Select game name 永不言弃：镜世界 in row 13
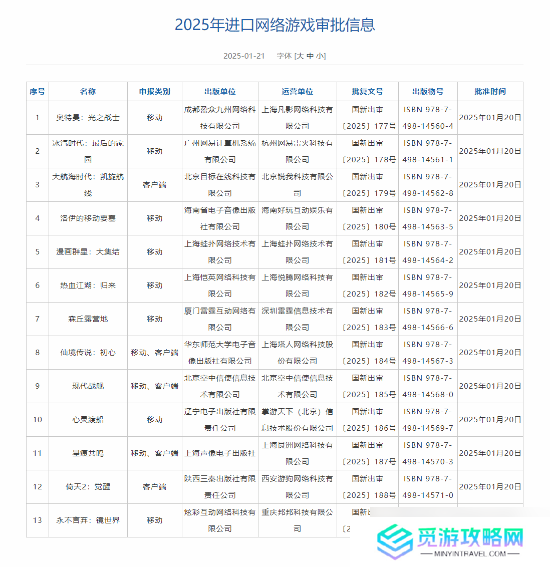Image resolution: width=550 pixels, height=567 pixels. point(88,520)
